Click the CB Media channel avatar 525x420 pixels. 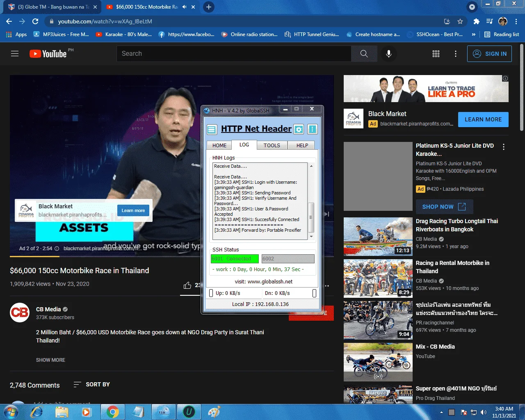(x=20, y=313)
